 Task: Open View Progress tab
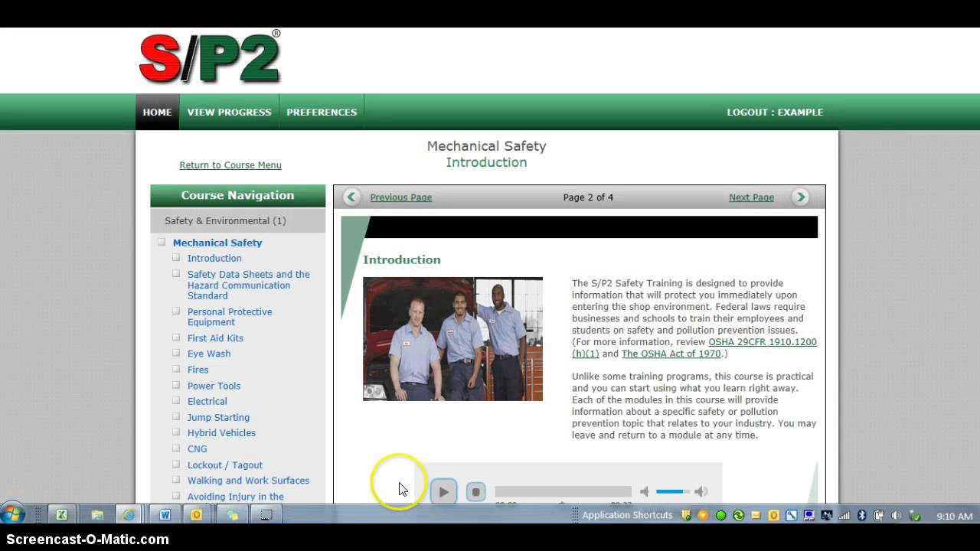point(229,112)
